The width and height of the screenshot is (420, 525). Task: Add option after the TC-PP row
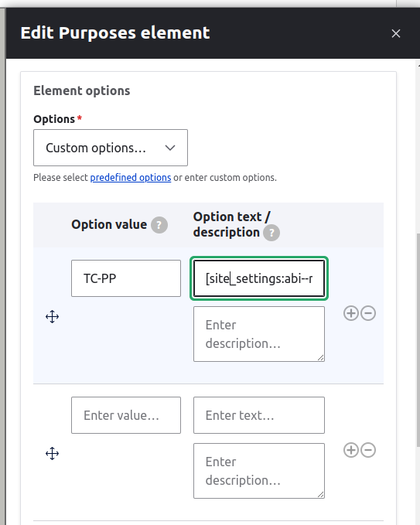(x=351, y=313)
